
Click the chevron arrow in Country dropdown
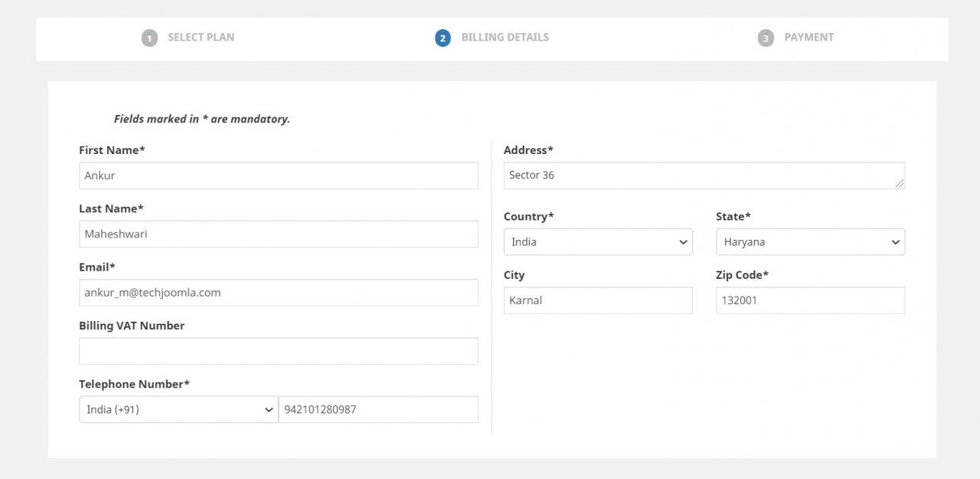click(x=683, y=242)
